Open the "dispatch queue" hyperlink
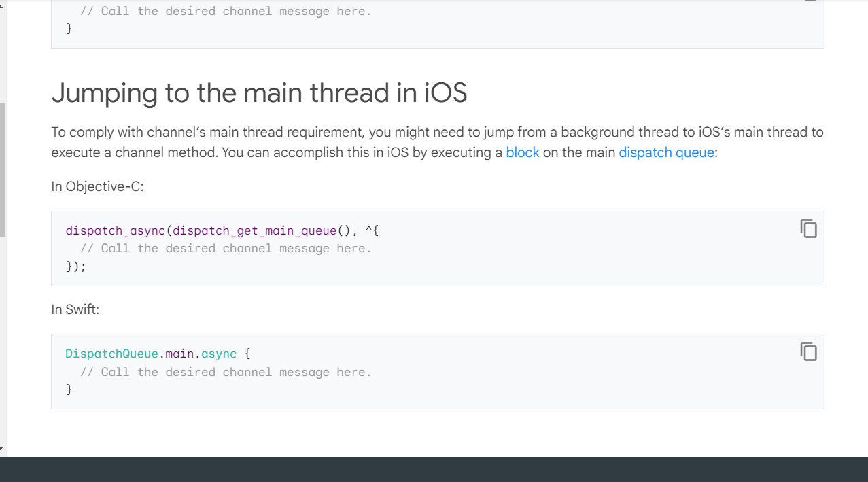Screen dimensions: 868x482 [x=665, y=152]
